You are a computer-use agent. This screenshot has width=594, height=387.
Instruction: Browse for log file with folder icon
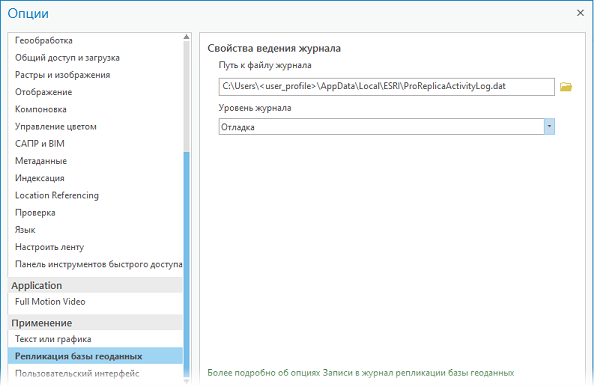click(566, 87)
